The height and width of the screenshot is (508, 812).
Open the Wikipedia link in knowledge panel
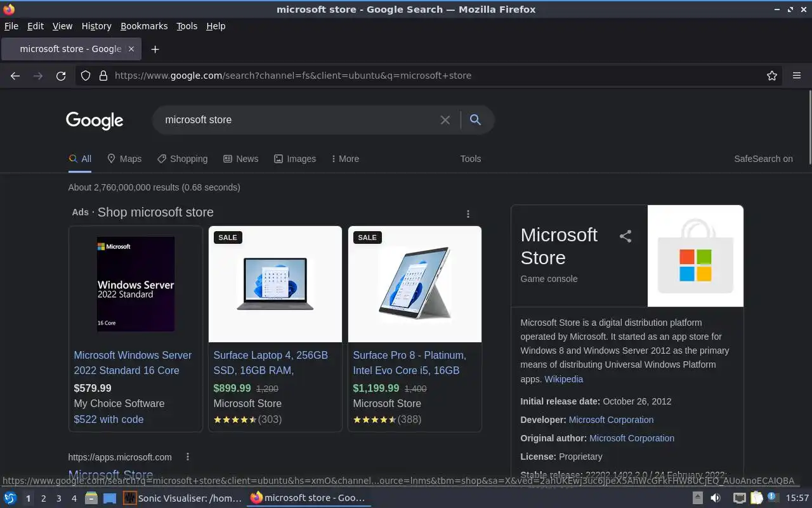pos(563,379)
